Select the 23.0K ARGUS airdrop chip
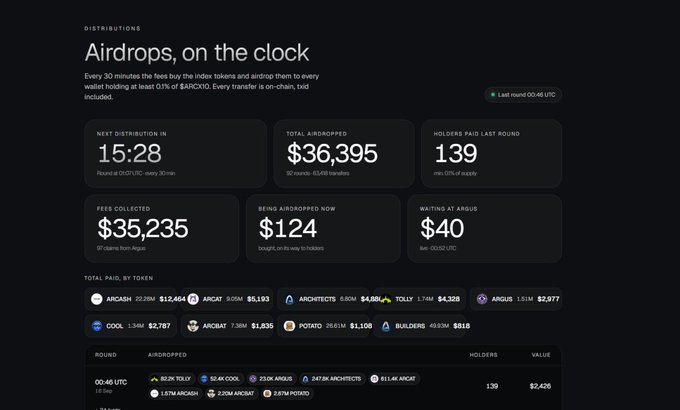Screen dimensions: 680x410 click(271, 379)
